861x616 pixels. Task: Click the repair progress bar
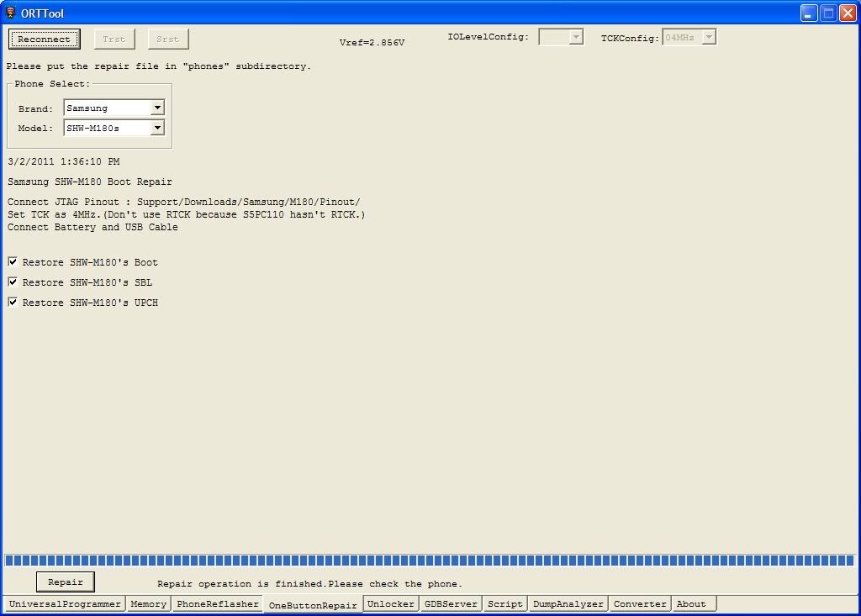tap(430, 560)
